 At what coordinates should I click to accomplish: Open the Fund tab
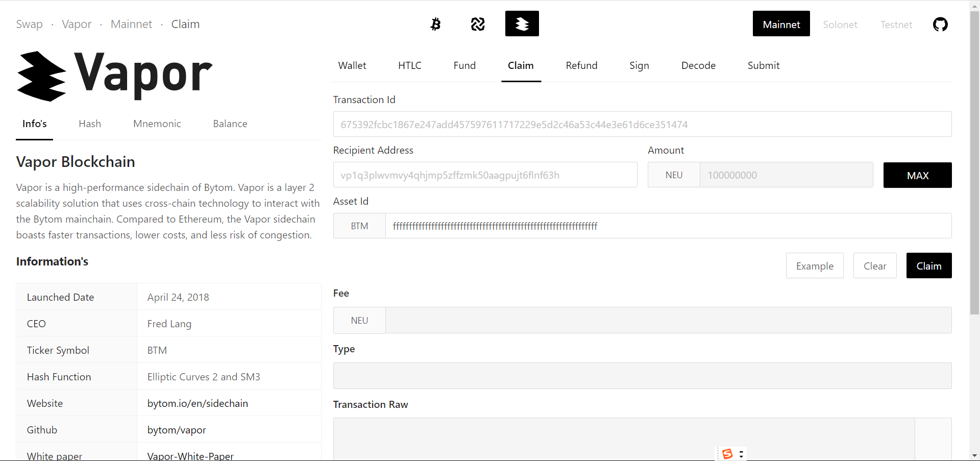point(464,65)
